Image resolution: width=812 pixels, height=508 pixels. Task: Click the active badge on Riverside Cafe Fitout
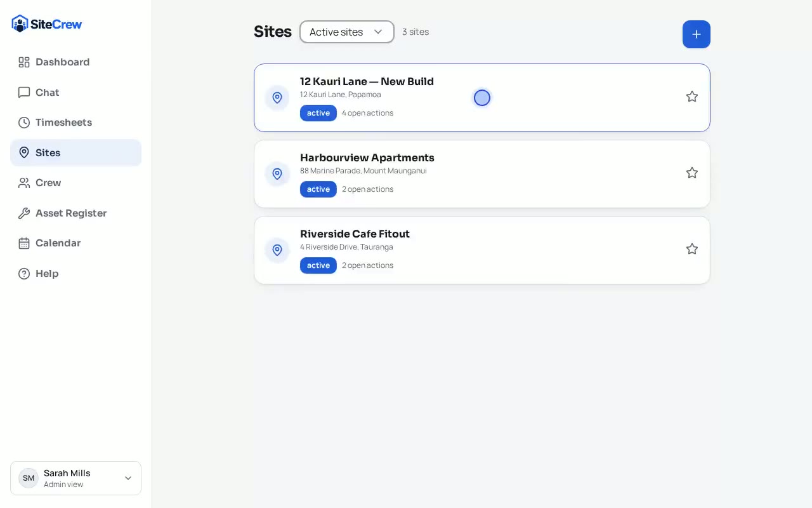(x=318, y=265)
